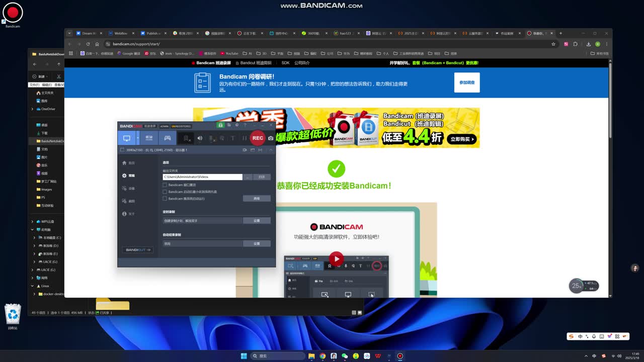Image resolution: width=644 pixels, height=362 pixels.
Task: Open Bandicam output folder icon in title bar
Action: click(229, 125)
